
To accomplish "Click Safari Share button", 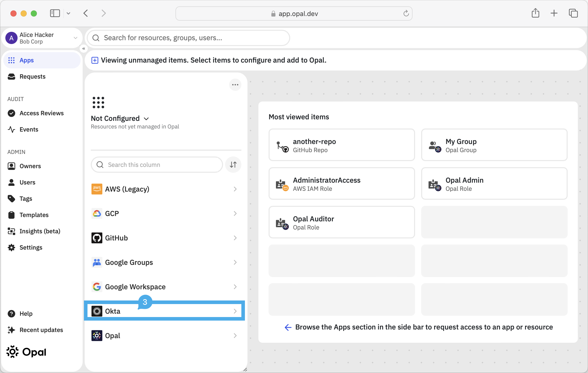I will (536, 13).
